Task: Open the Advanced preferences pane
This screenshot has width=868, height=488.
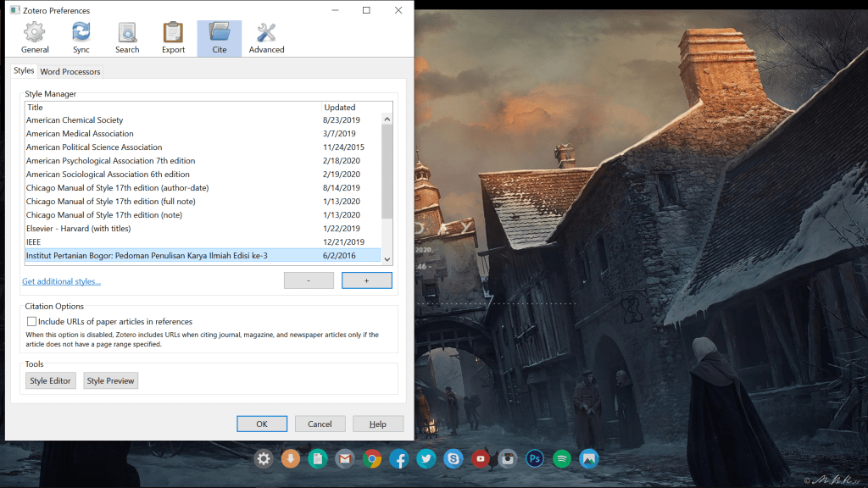Action: pyautogui.click(x=266, y=38)
